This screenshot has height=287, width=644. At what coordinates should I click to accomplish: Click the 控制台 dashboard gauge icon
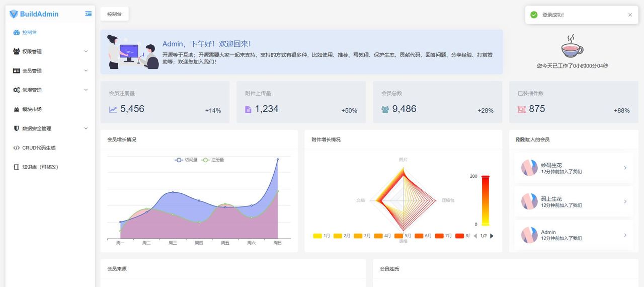tap(17, 32)
